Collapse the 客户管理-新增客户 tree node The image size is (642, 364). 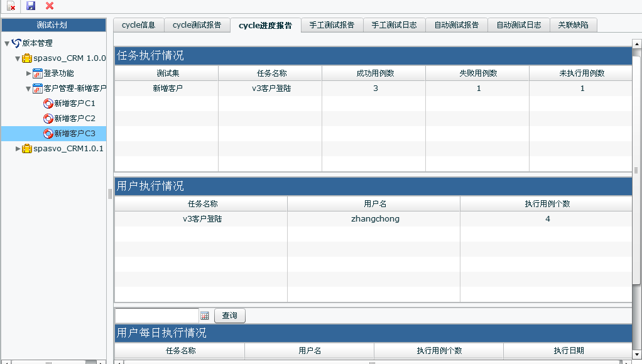coord(29,88)
